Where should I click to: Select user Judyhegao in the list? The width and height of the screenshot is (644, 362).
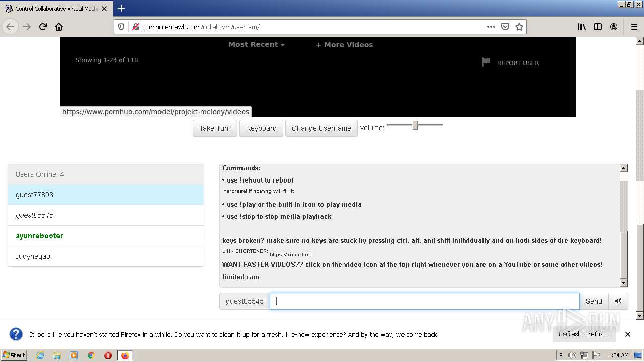(x=106, y=256)
